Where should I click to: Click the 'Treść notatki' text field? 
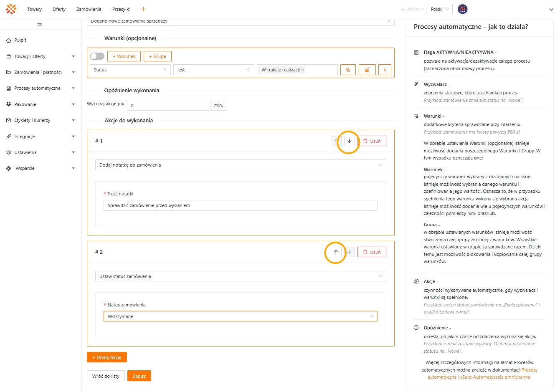pyautogui.click(x=240, y=205)
